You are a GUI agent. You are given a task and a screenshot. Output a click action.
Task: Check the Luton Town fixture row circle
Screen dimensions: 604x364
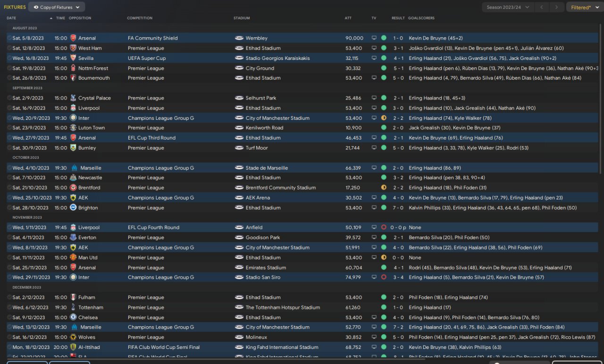point(9,128)
